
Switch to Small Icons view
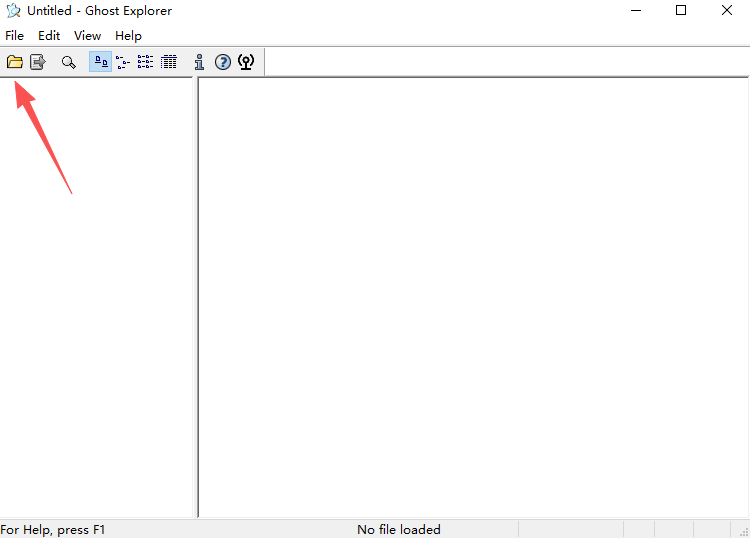click(123, 63)
